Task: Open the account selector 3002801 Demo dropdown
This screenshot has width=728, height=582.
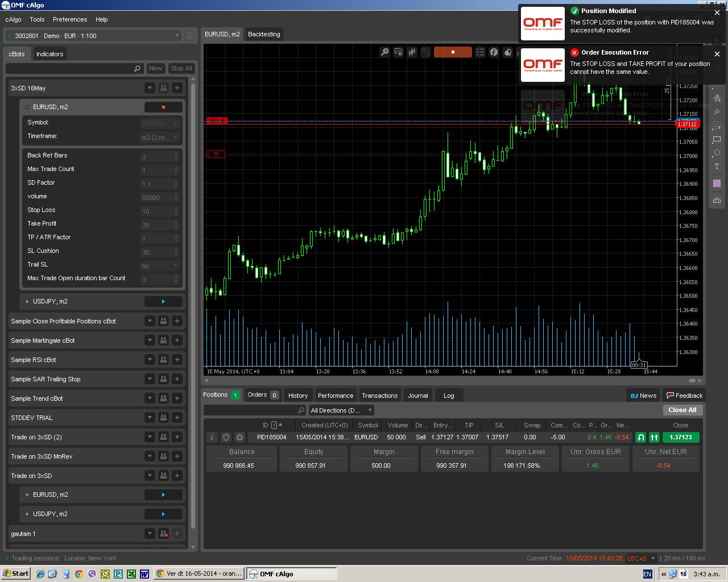Action: pyautogui.click(x=93, y=36)
